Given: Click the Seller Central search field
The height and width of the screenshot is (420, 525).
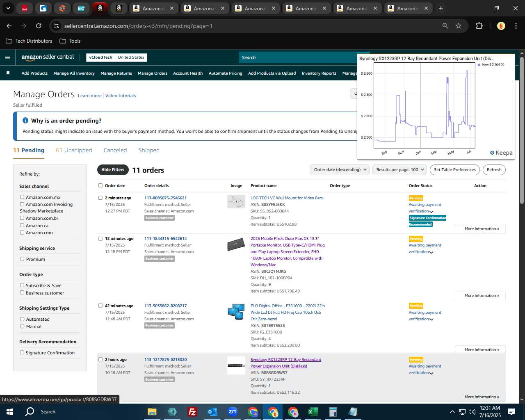Looking at the screenshot, I should (x=297, y=57).
